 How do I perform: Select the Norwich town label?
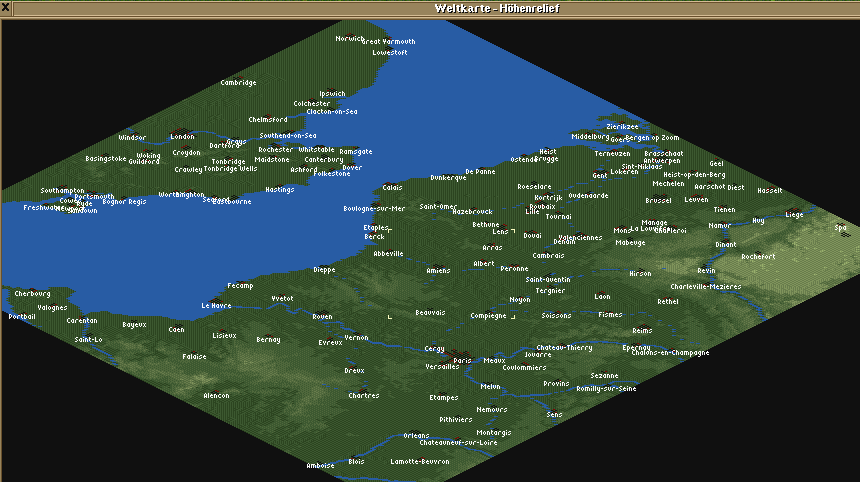tap(350, 39)
